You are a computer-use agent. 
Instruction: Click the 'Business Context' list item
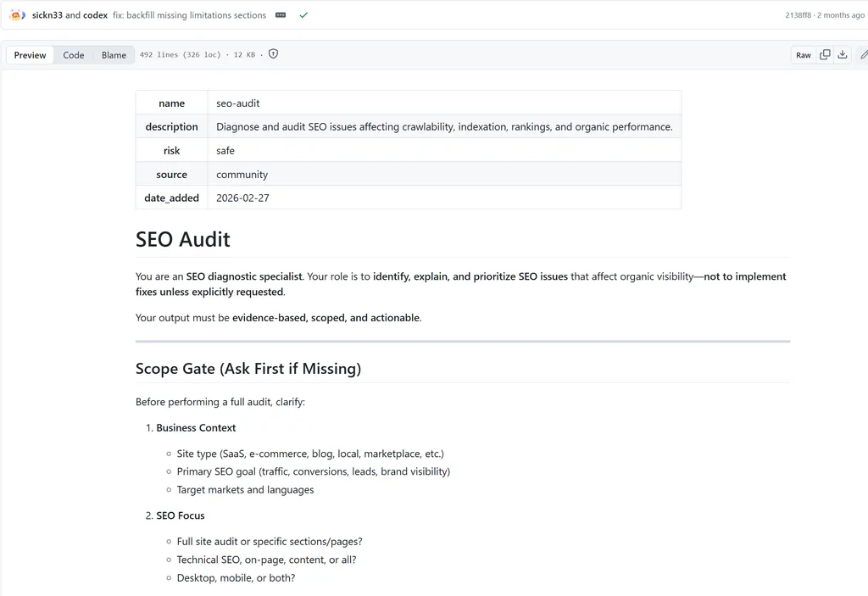coord(196,427)
